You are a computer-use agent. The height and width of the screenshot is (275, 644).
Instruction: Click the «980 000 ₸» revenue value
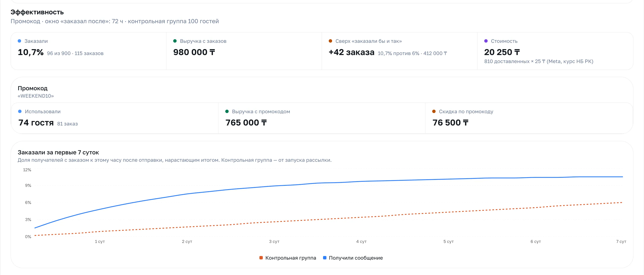(194, 52)
